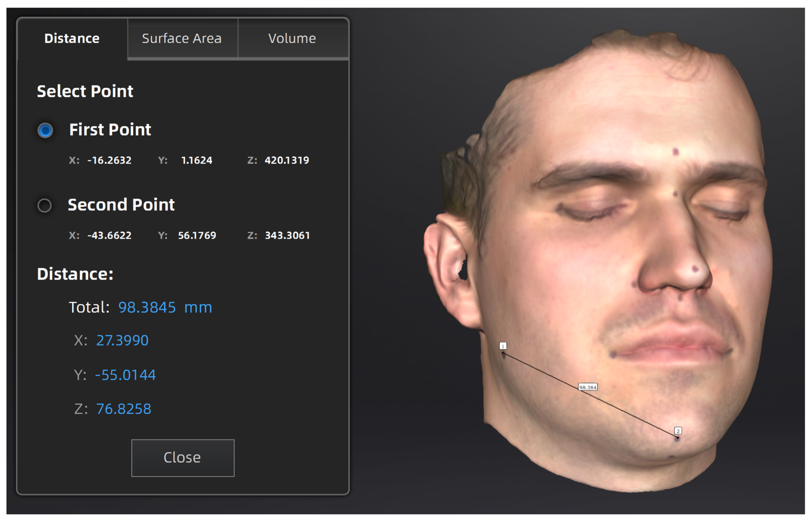The image size is (812, 517).
Task: Select the Second Point radio button
Action: click(44, 205)
